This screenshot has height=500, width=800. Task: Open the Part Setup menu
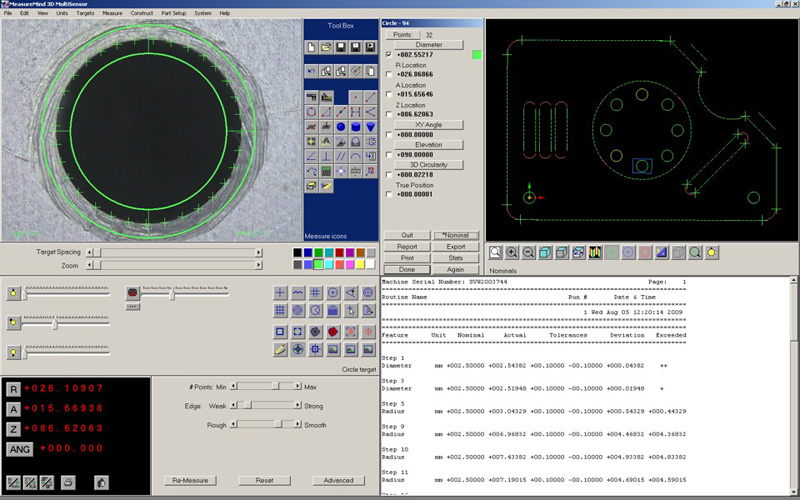click(x=174, y=13)
